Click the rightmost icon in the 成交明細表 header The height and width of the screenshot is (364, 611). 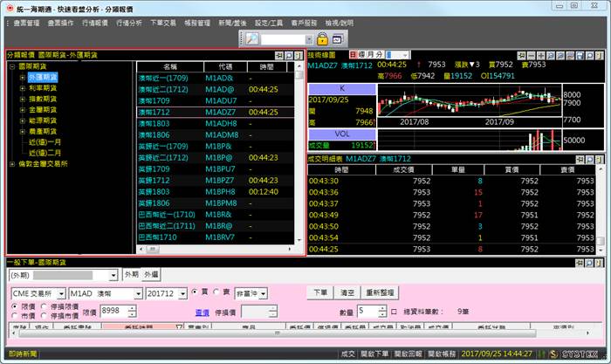tap(600, 160)
